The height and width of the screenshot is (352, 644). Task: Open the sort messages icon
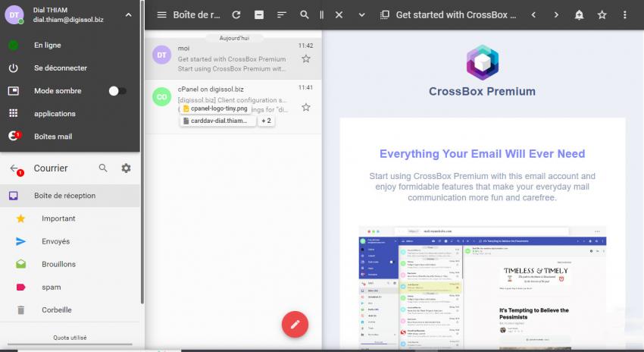pos(282,15)
